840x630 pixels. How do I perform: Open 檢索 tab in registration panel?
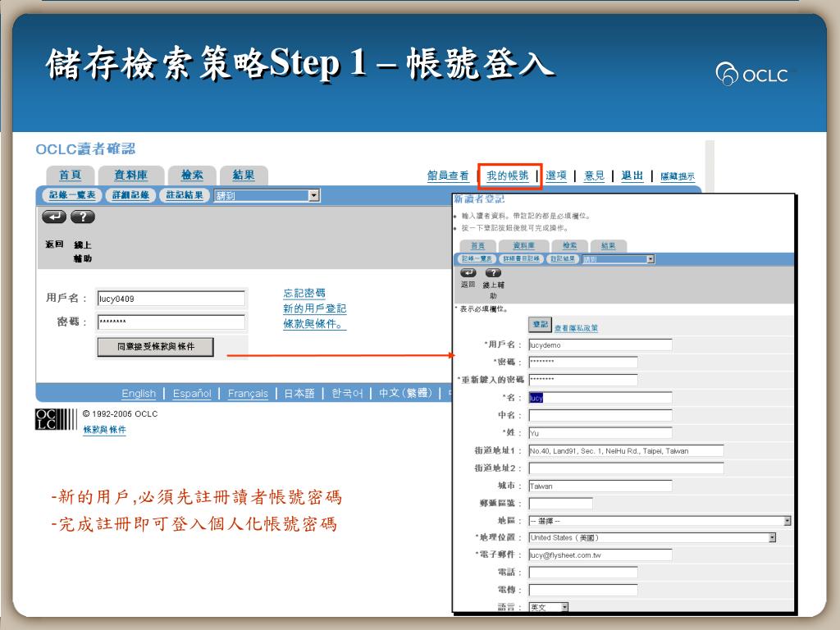[x=569, y=245]
